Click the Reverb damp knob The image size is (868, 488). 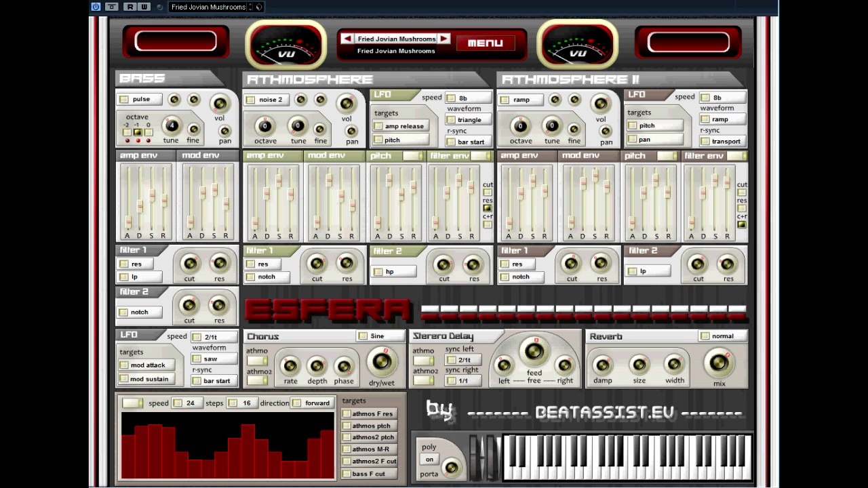point(603,365)
